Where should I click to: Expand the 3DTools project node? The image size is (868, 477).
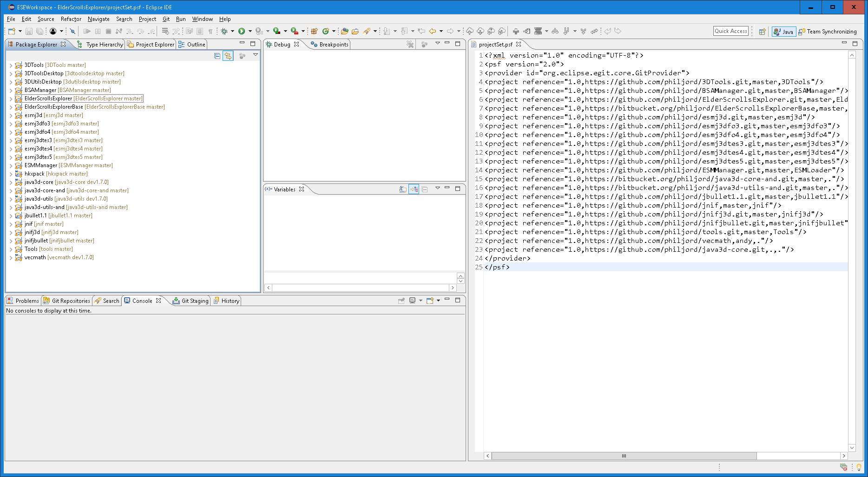pyautogui.click(x=11, y=65)
